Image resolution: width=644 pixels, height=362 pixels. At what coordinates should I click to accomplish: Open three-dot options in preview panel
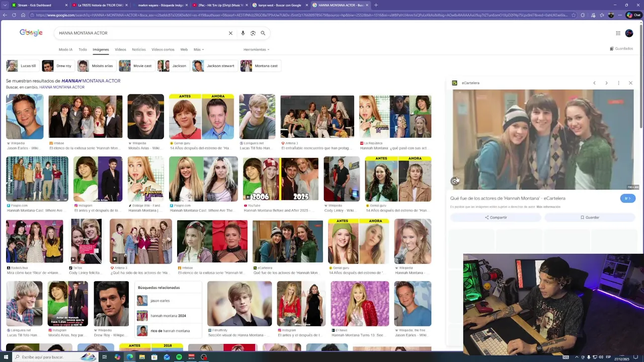click(618, 83)
